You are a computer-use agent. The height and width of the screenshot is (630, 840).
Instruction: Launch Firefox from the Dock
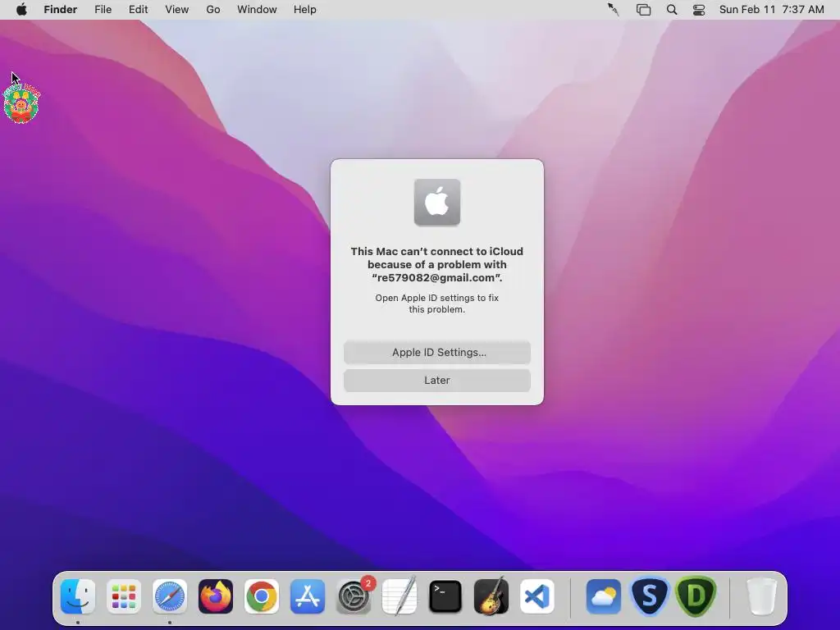[216, 596]
